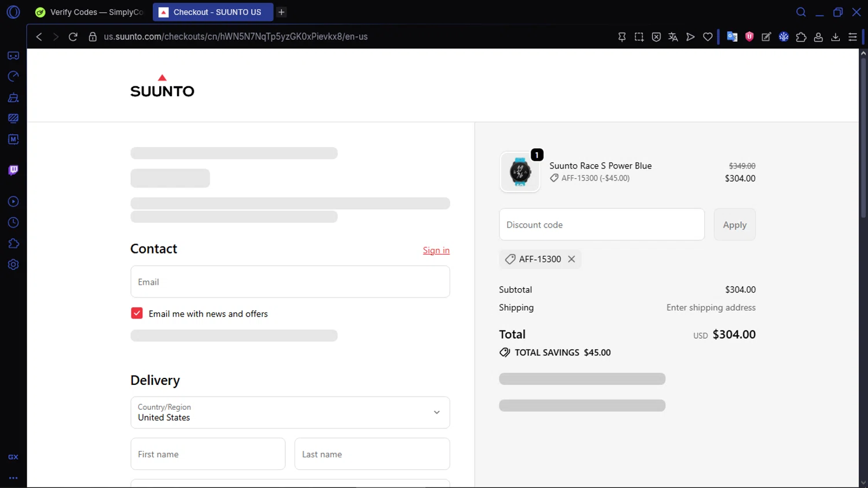Click TOTAL SAVINGS $45.00 text

pos(562,353)
